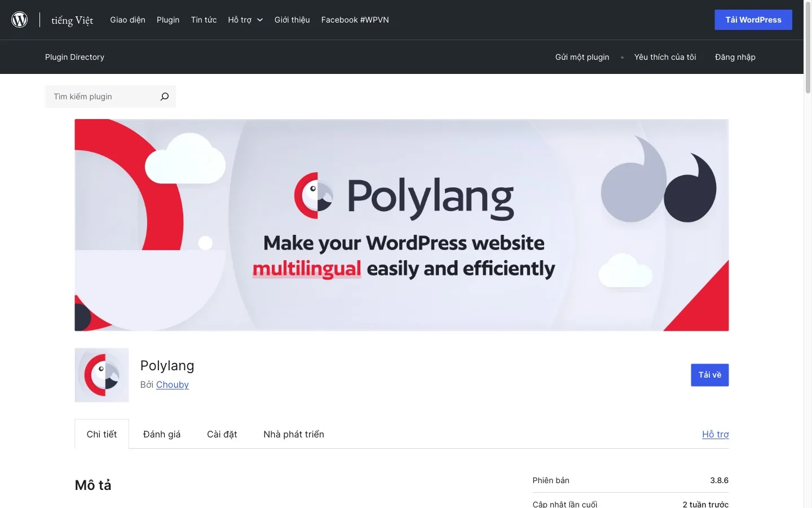Click Đăng nhập to log in
Image resolution: width=812 pixels, height=508 pixels.
tap(735, 57)
